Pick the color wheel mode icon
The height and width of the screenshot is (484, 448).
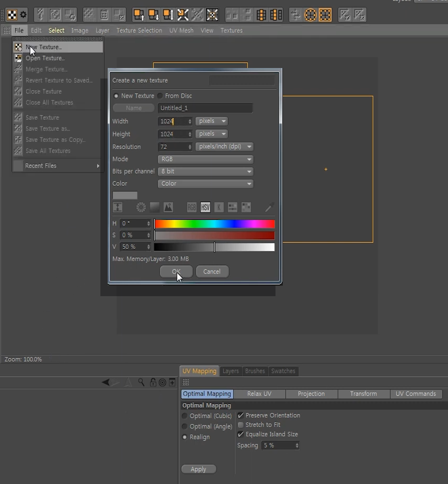tap(141, 207)
